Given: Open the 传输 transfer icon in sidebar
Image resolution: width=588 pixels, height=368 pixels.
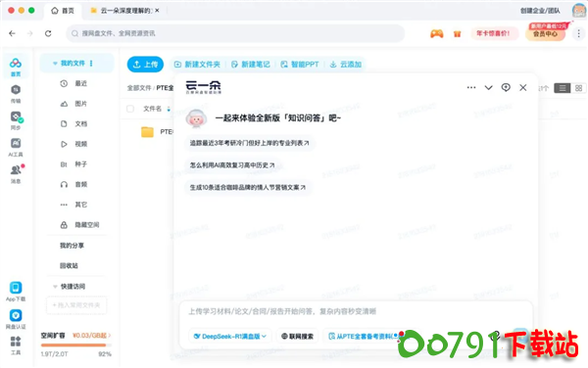Looking at the screenshot, I should pos(16,94).
